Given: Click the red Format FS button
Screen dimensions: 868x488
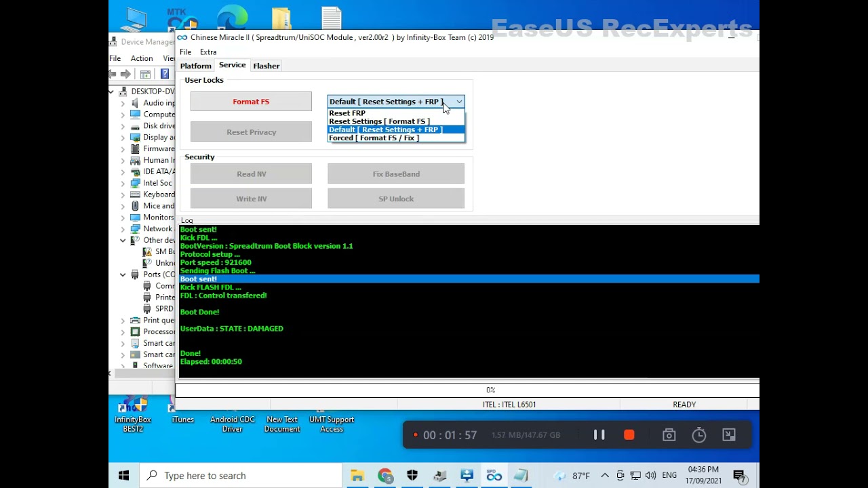Looking at the screenshot, I should [x=251, y=102].
